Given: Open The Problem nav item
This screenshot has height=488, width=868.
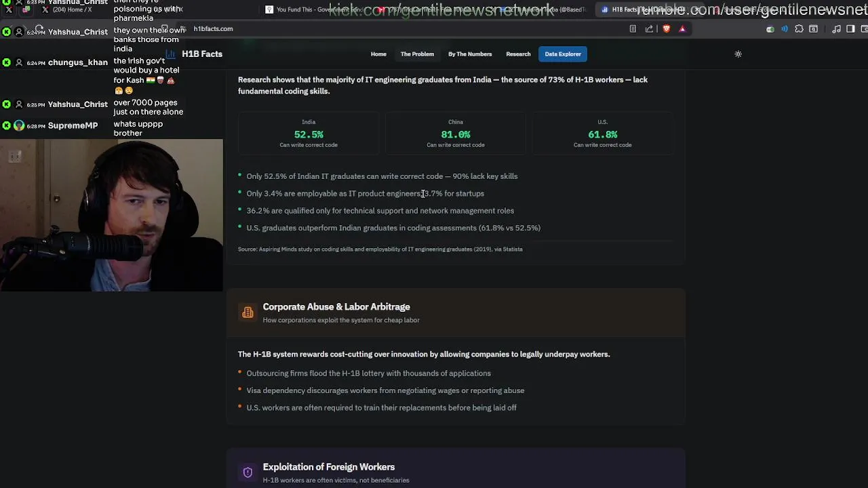Looking at the screenshot, I should (417, 54).
